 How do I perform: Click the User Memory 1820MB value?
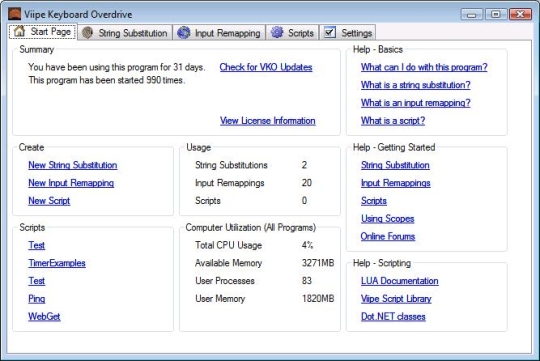click(318, 299)
